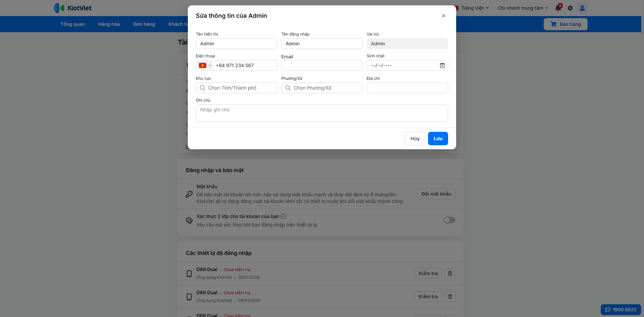
Task: Expand the Chi nhánh trung tâm branch selector
Action: pos(523,8)
